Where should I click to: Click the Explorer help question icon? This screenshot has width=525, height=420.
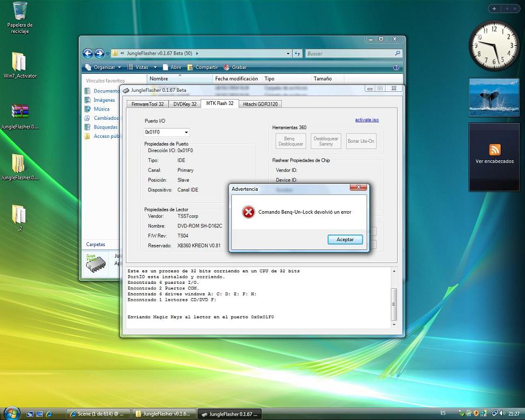[396, 67]
